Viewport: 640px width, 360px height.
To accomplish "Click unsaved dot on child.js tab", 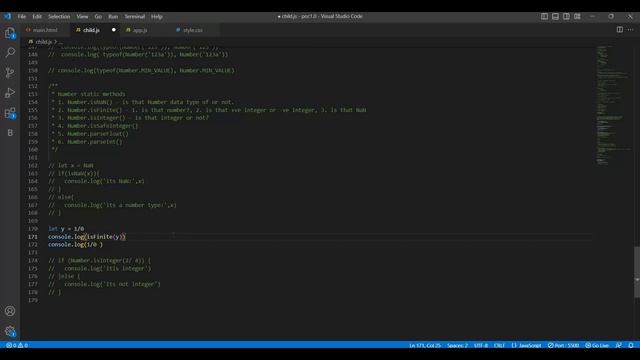I will [113, 30].
